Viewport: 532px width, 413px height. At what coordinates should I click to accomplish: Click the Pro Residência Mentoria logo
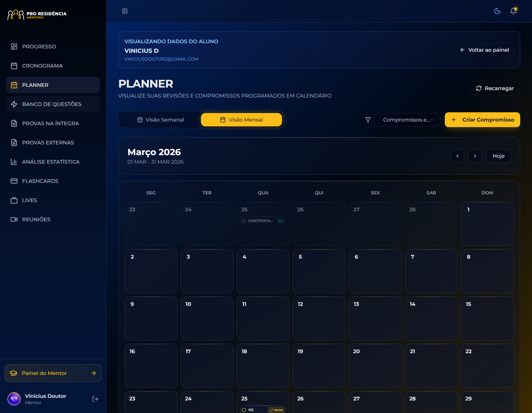pos(37,15)
